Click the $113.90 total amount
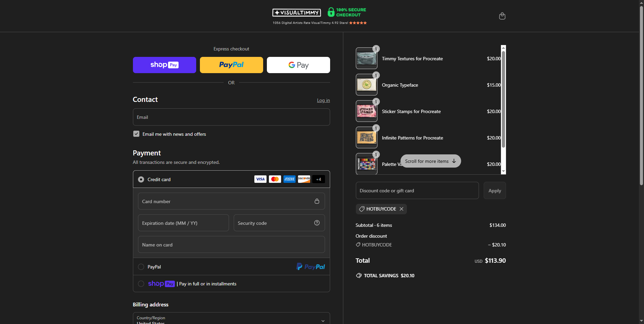Viewport: 644px width, 324px height. coord(495,261)
